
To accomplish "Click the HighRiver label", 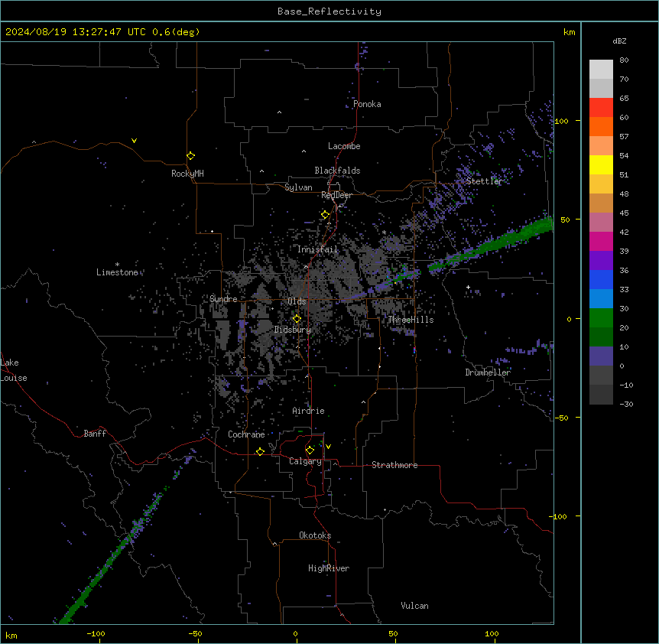I will click(329, 568).
